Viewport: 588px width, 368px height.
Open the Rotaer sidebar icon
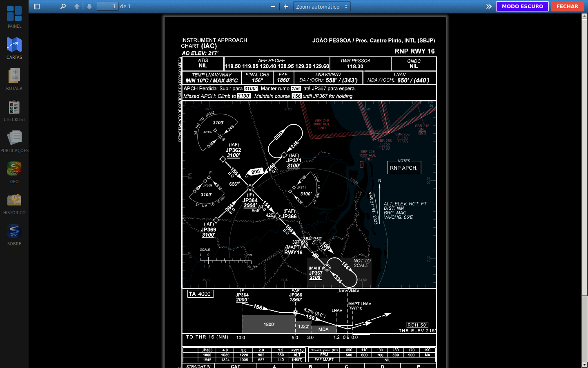14,79
